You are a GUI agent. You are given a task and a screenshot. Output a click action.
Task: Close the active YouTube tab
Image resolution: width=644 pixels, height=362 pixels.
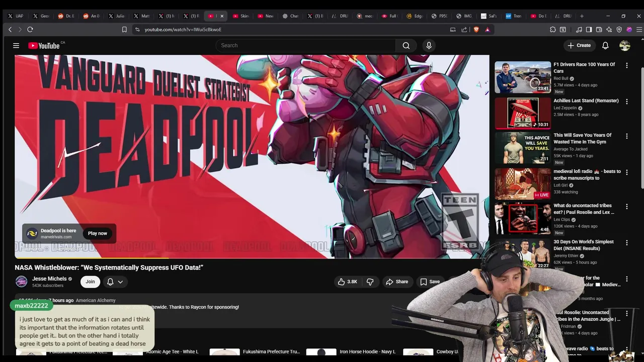click(222, 16)
